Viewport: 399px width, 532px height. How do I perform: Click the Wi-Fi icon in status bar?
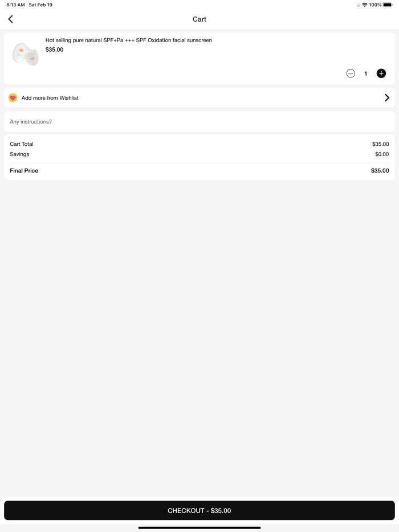[x=365, y=5]
